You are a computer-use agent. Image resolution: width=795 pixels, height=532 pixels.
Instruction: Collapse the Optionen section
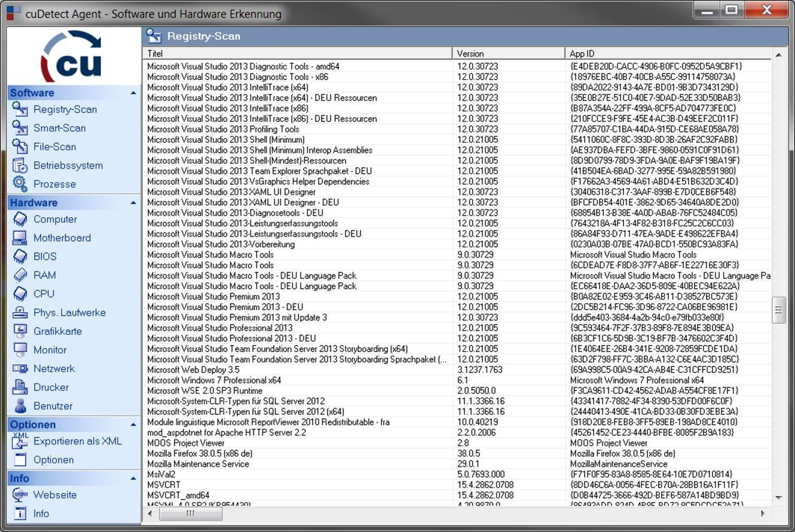click(133, 425)
